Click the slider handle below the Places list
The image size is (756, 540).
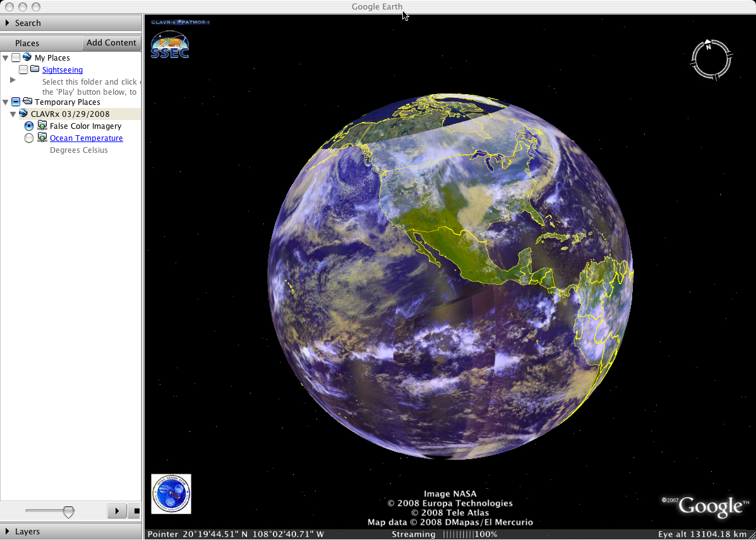(69, 511)
